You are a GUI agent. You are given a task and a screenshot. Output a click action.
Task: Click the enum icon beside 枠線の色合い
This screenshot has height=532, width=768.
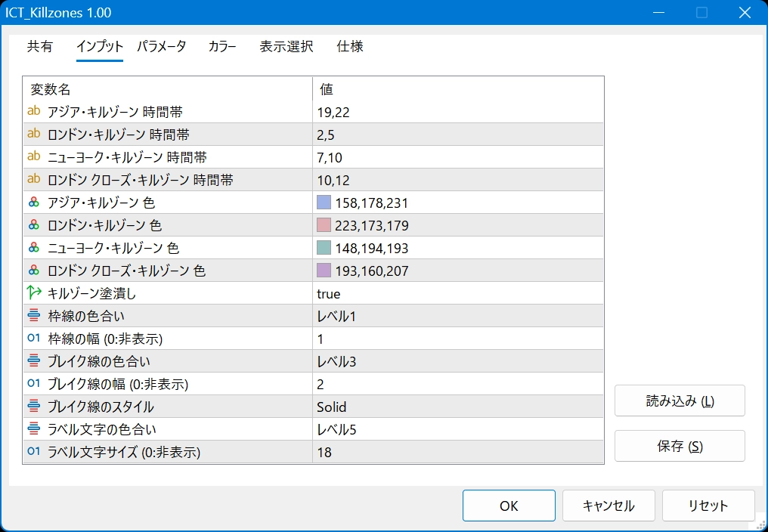coord(33,316)
